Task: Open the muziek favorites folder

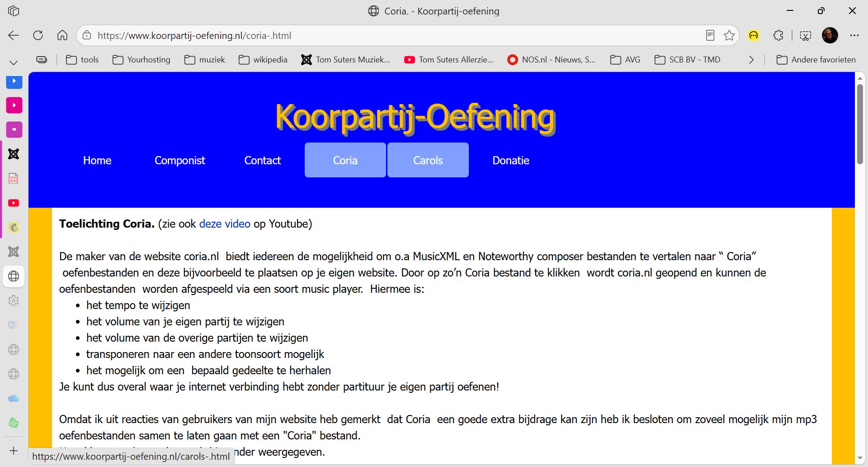Action: click(205, 60)
